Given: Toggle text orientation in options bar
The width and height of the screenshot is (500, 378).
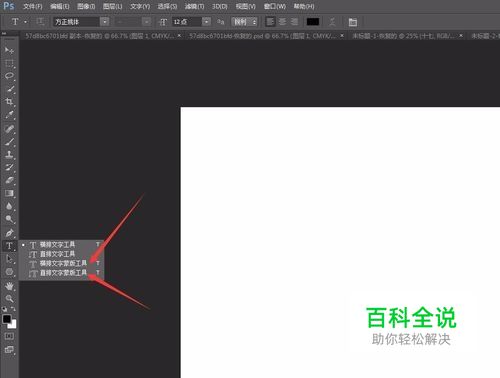Looking at the screenshot, I should pos(40,22).
